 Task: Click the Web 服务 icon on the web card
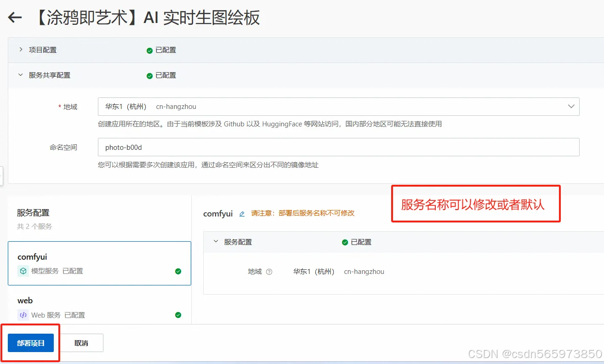coord(23,315)
